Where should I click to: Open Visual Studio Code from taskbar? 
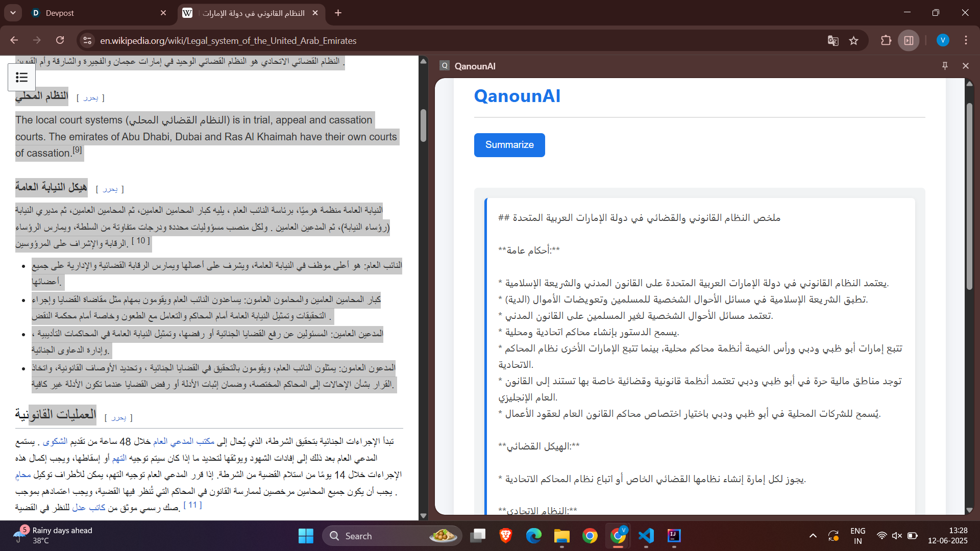(646, 536)
